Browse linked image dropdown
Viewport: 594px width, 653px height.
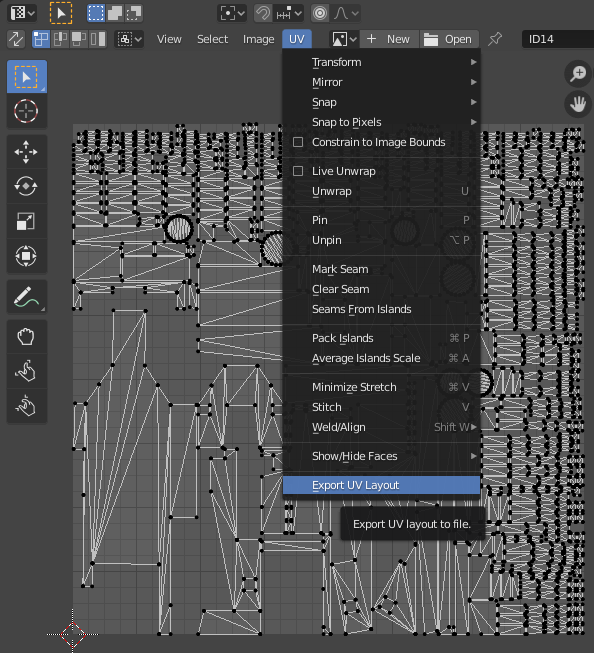[x=344, y=39]
